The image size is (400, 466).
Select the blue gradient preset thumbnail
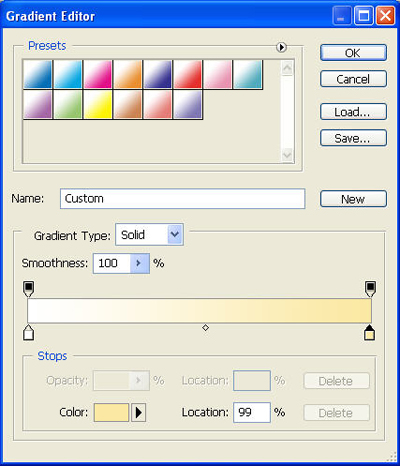pyautogui.click(x=38, y=74)
